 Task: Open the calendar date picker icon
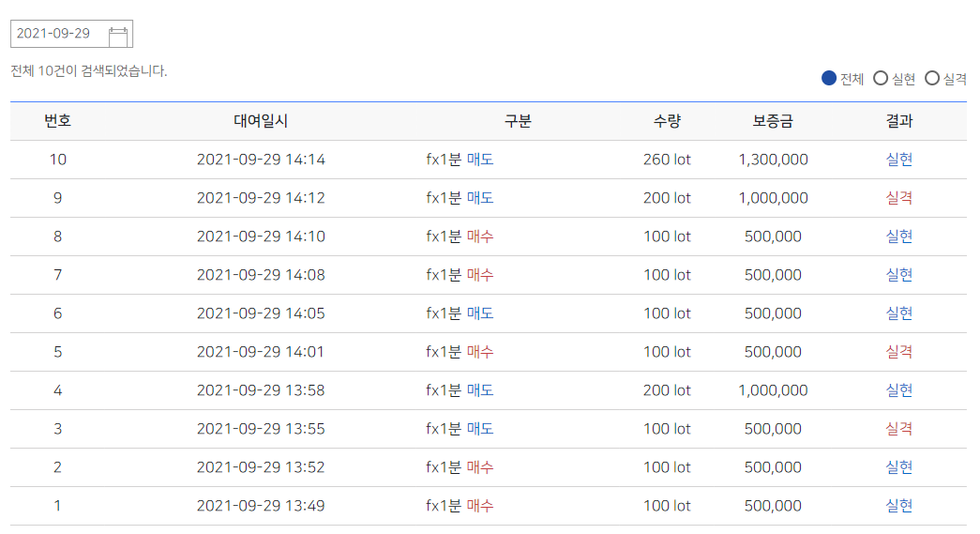click(118, 37)
